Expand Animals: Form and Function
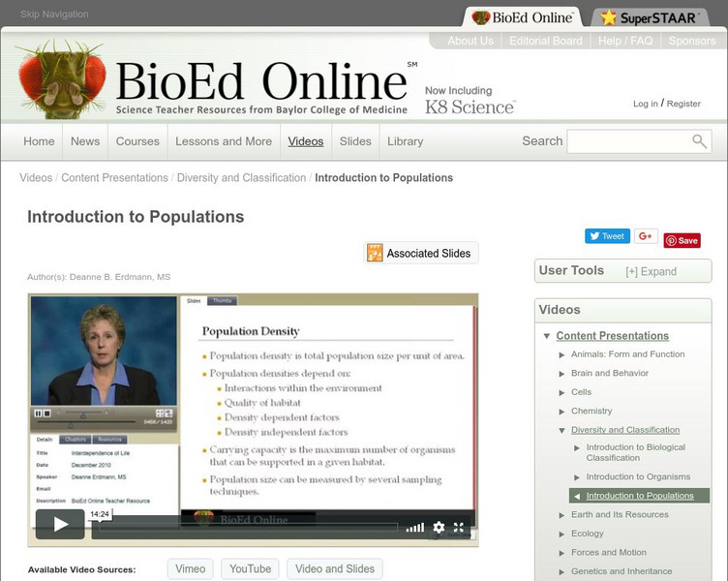The width and height of the screenshot is (728, 581). [561, 354]
